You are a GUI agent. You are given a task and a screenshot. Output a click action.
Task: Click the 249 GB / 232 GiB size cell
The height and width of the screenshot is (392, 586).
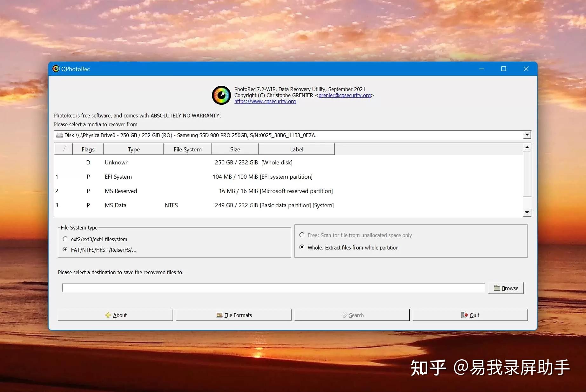(236, 205)
